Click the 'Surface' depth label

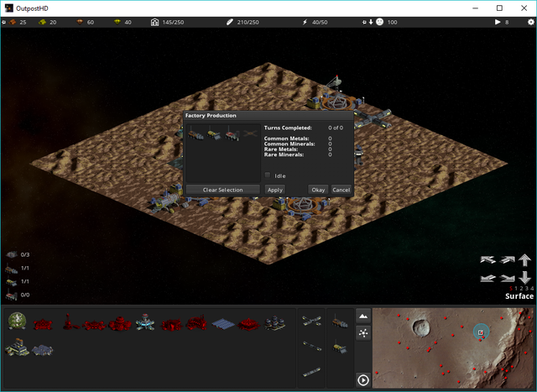pyautogui.click(x=519, y=296)
